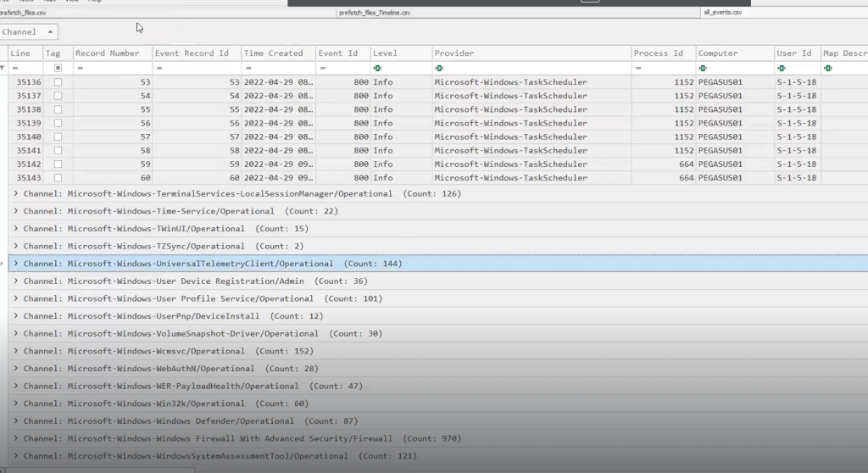Viewport: 868px width, 473px height.
Task: Click the Process Id filter field
Action: pyautogui.click(x=663, y=68)
